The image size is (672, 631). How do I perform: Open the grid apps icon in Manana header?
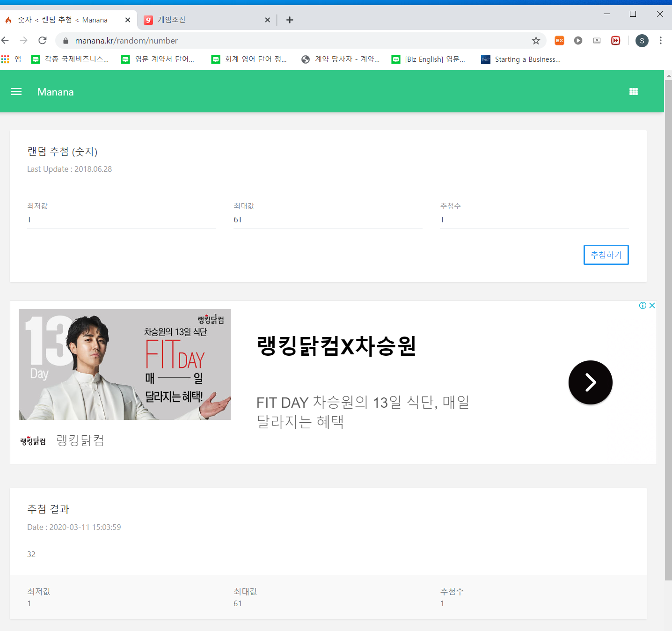tap(634, 92)
